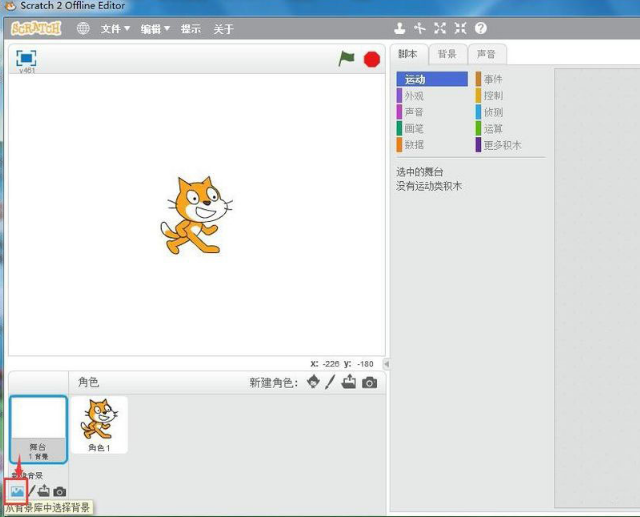Select the 外观 block category

pos(432,96)
